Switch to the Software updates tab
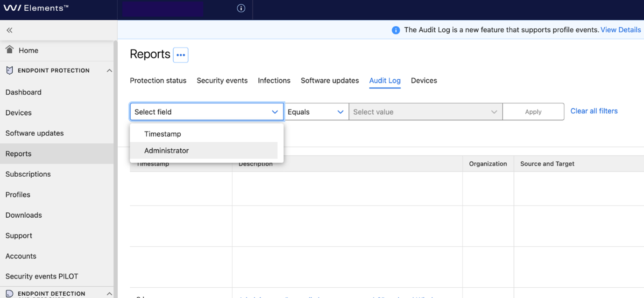The height and width of the screenshot is (298, 644). tap(330, 81)
